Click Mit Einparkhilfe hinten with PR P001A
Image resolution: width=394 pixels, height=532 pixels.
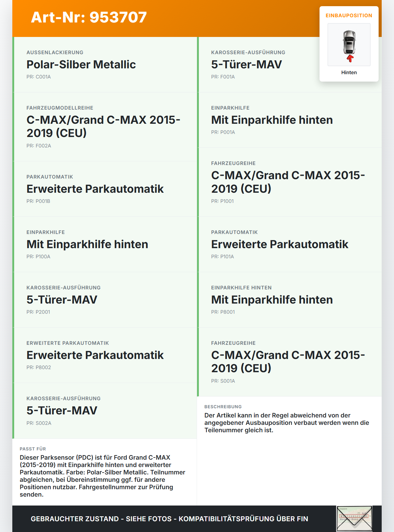coord(272,120)
